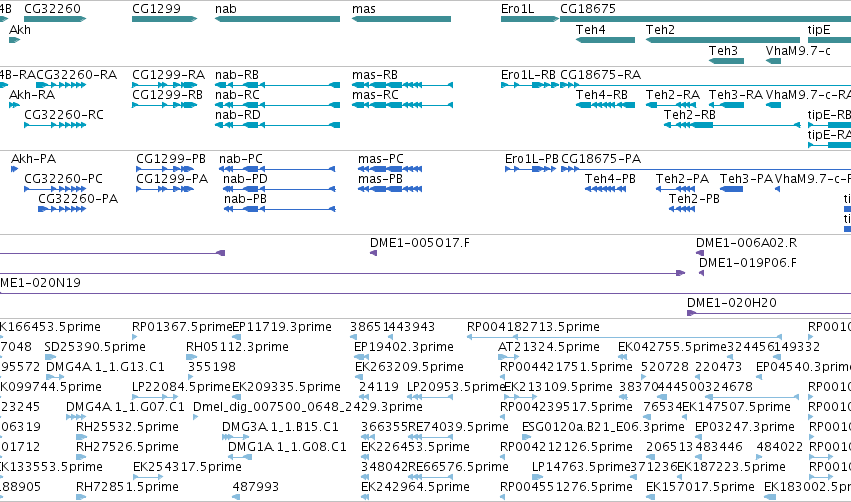Click EST EK263209.5prime

pyautogui.click(x=409, y=367)
